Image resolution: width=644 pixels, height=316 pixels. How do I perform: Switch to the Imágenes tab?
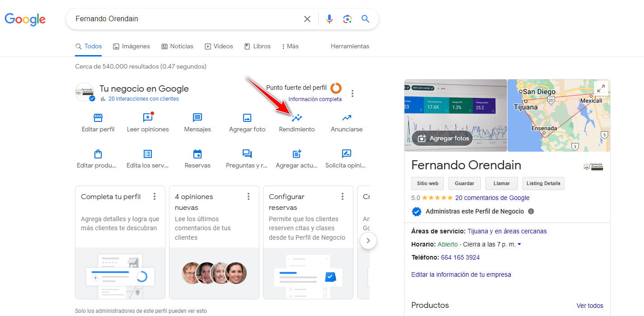[x=131, y=46]
